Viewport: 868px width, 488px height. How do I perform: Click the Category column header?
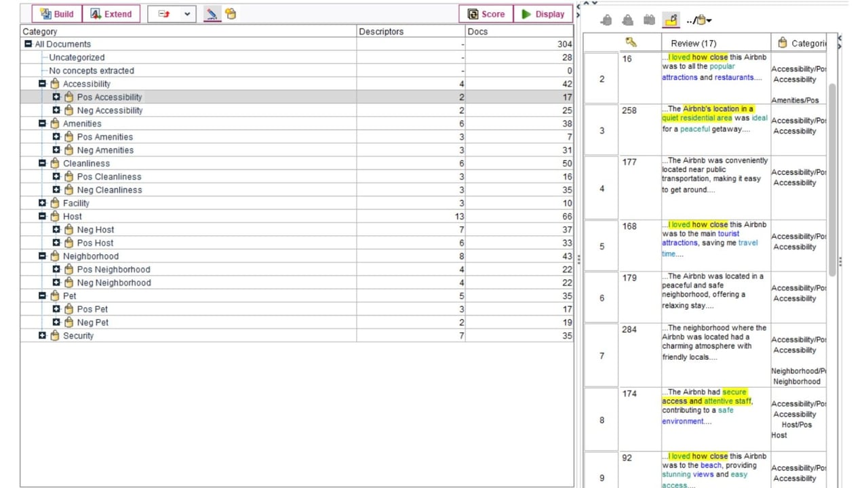(x=189, y=31)
